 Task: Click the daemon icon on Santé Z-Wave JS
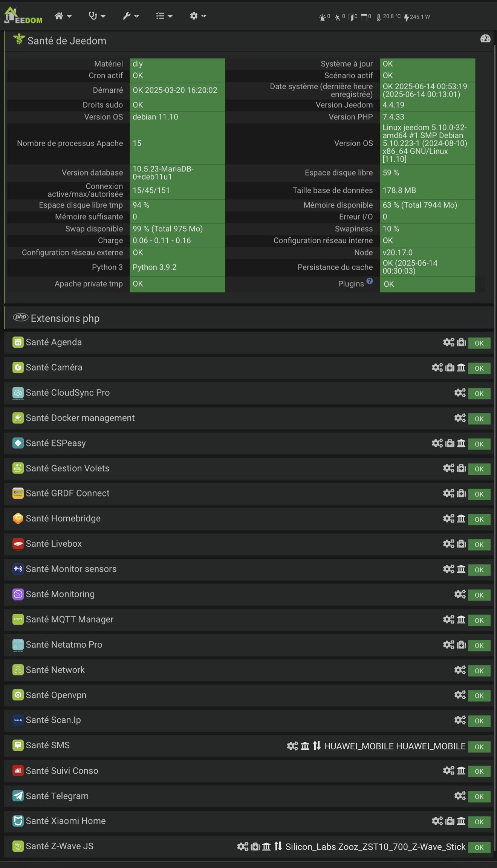(x=266, y=847)
